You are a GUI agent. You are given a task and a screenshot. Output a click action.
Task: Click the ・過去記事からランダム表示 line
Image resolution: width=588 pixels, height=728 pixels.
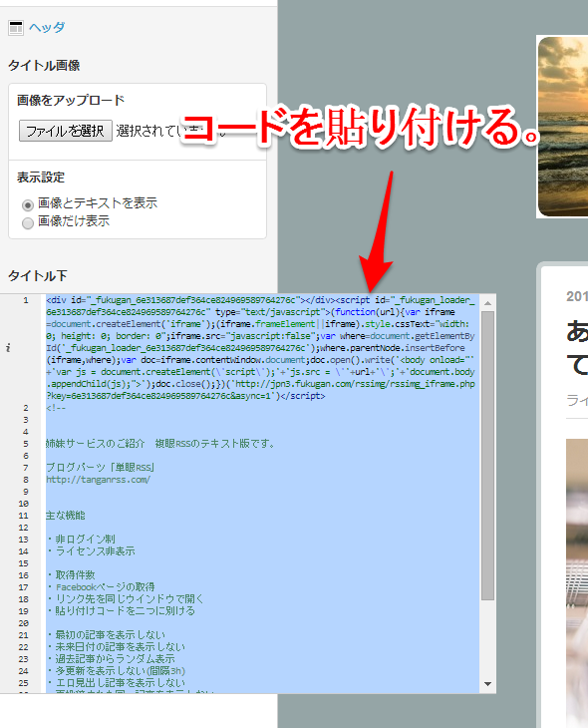point(111,659)
